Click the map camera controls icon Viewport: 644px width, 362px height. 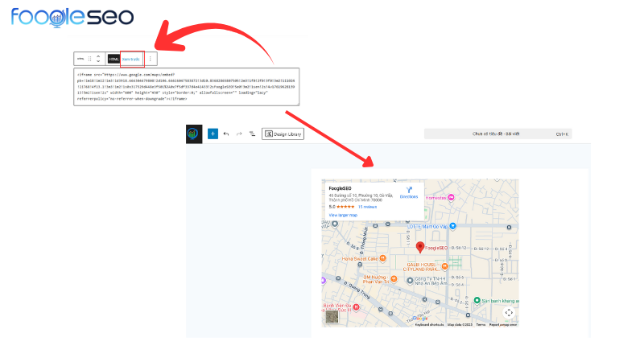[x=509, y=312]
